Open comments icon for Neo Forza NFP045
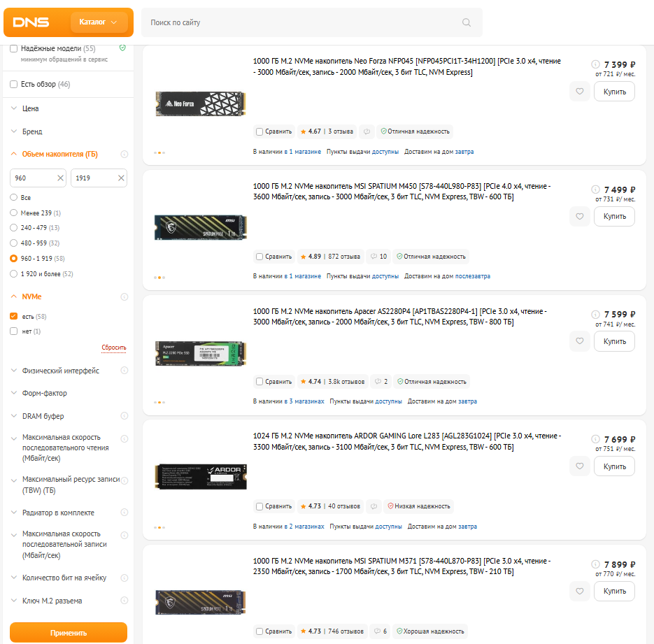This screenshot has height=644, width=654. (x=367, y=131)
